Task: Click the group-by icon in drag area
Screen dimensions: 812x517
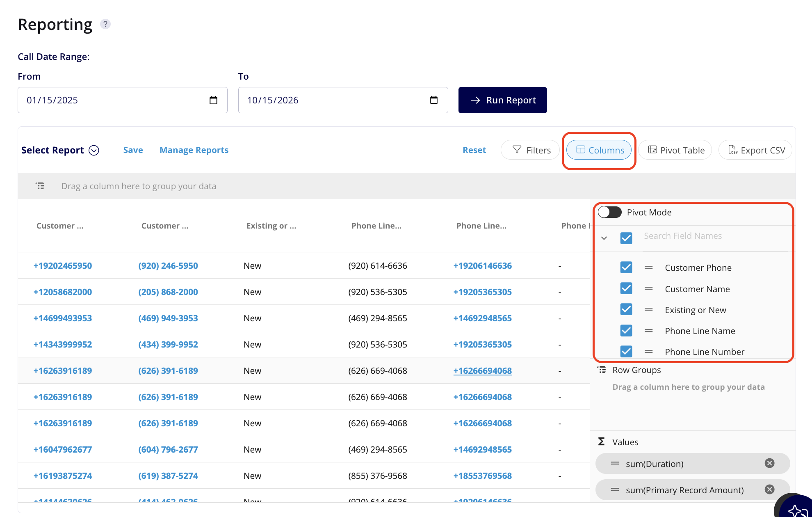Action: [x=40, y=186]
